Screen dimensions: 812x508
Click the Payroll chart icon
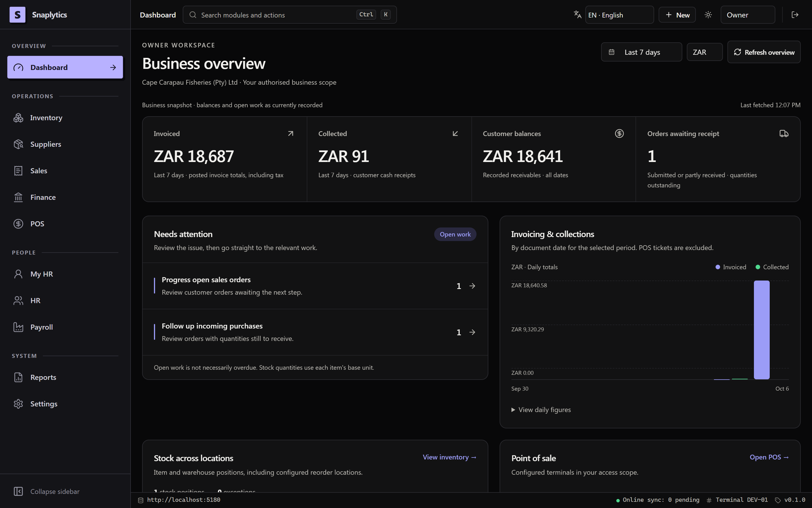coord(18,327)
